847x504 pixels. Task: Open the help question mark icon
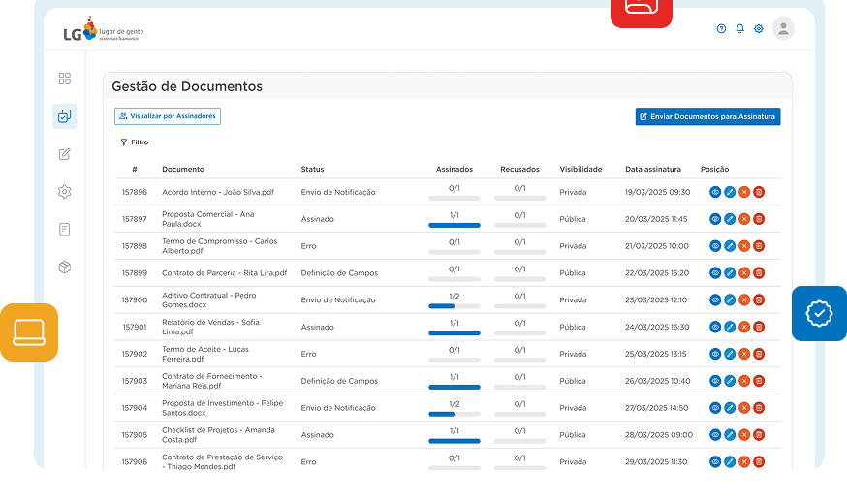tap(721, 29)
